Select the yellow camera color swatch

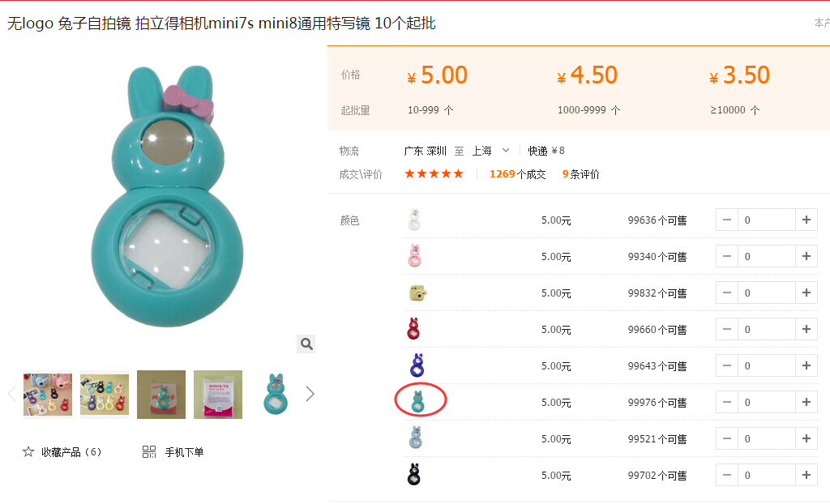pos(418,293)
